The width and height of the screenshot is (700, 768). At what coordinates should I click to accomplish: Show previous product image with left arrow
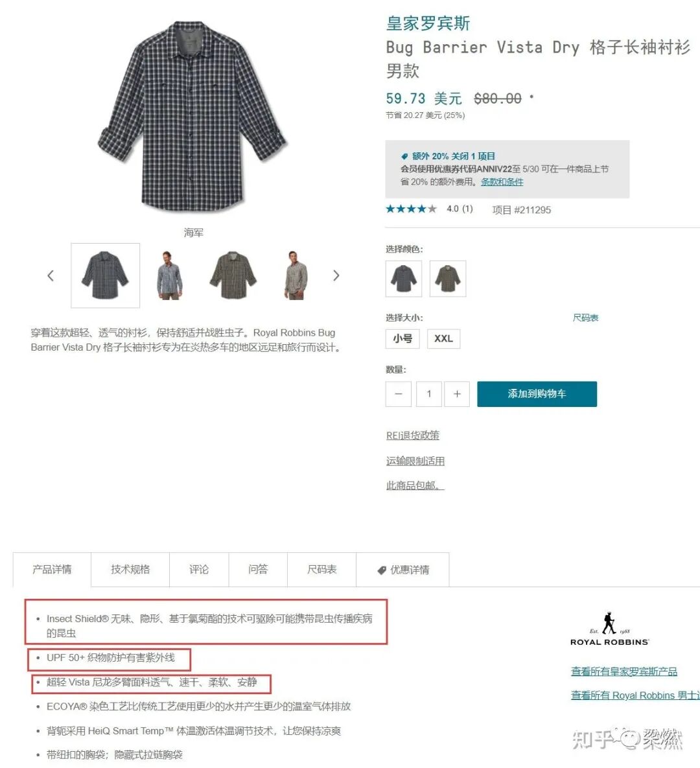point(51,275)
